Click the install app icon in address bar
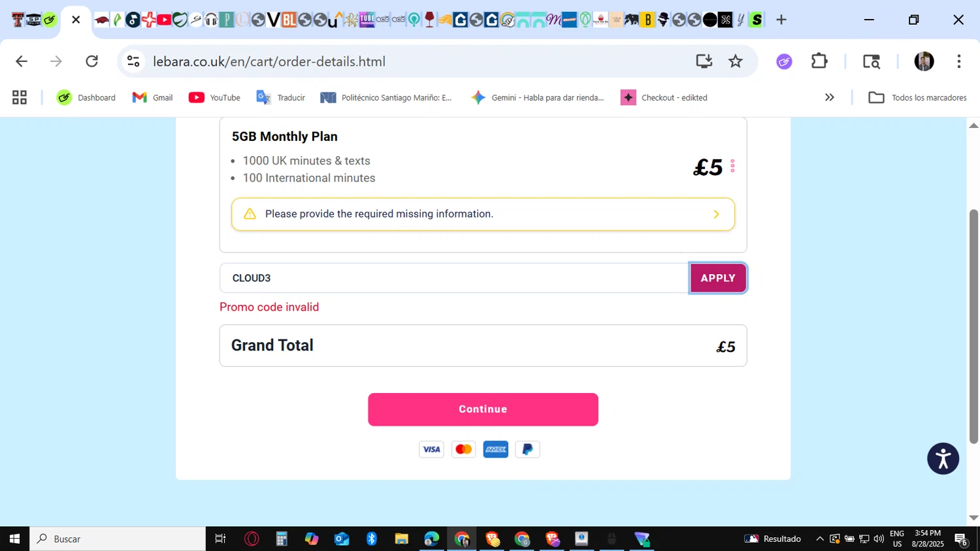 pyautogui.click(x=704, y=61)
